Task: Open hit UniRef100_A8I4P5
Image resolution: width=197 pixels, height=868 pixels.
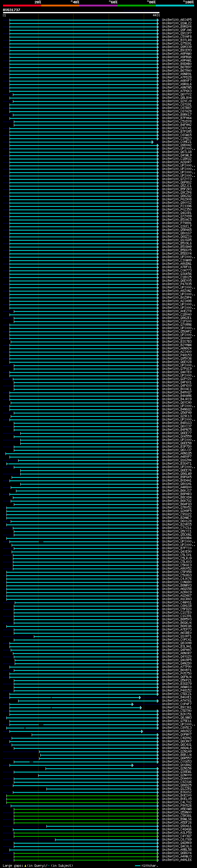Action: point(177,20)
